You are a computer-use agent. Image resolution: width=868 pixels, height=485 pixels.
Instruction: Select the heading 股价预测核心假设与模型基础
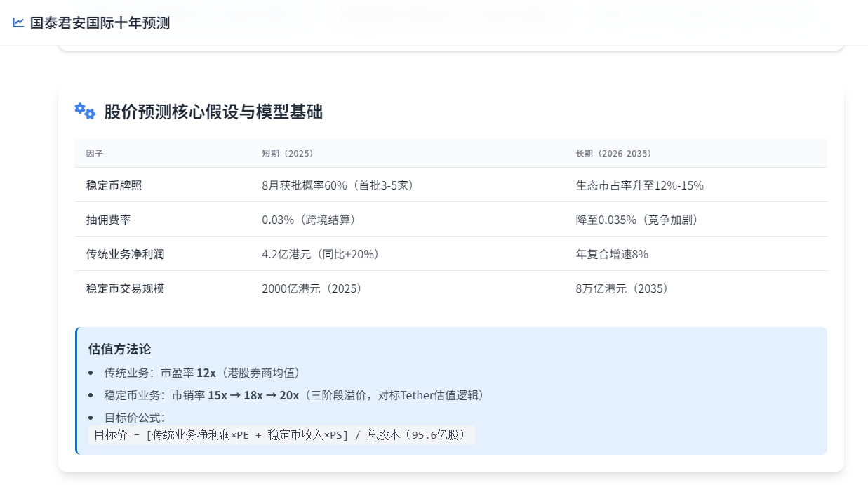click(213, 112)
